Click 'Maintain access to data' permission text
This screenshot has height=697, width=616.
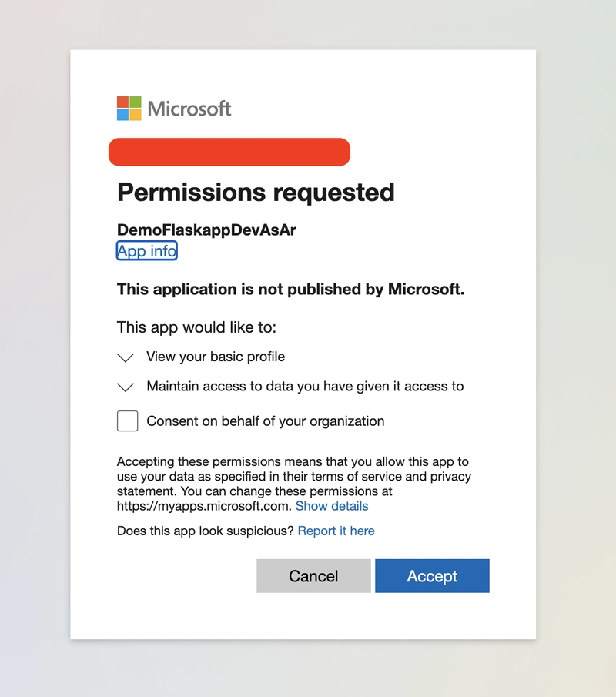coord(305,387)
